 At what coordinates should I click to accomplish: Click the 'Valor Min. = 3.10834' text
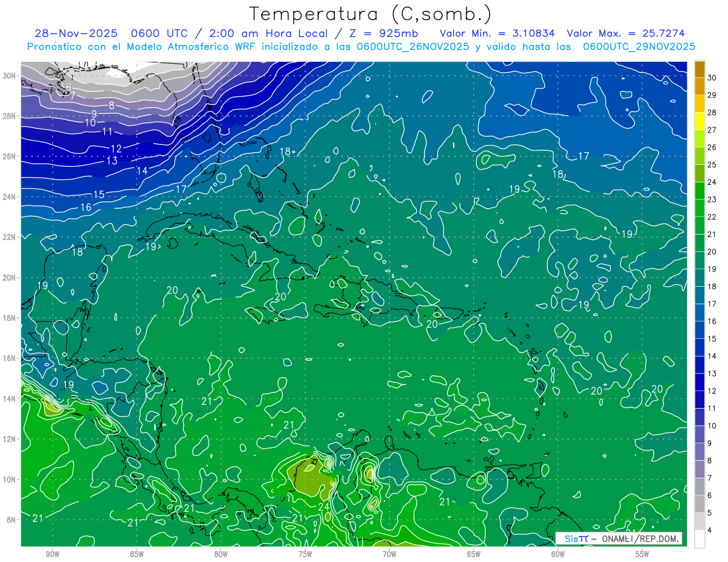(497, 33)
